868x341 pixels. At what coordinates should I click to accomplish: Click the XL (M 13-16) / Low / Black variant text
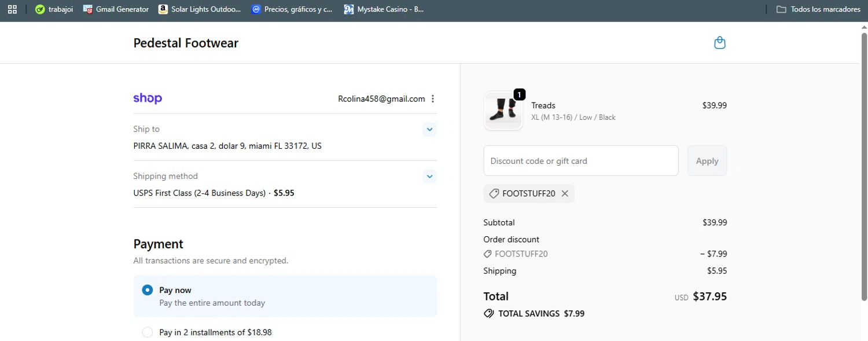click(573, 118)
